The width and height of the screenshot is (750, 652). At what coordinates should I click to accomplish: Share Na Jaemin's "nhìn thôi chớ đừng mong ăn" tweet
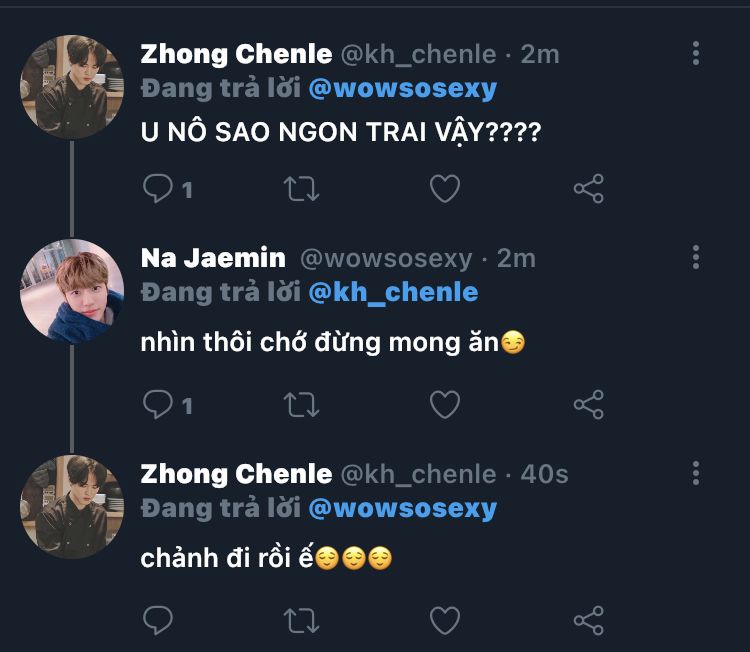[589, 405]
